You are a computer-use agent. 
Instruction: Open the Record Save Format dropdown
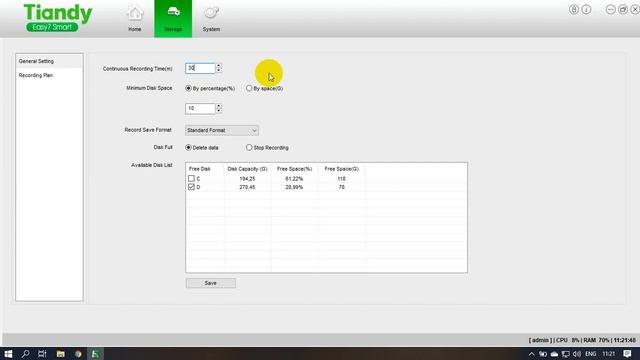[x=222, y=130]
